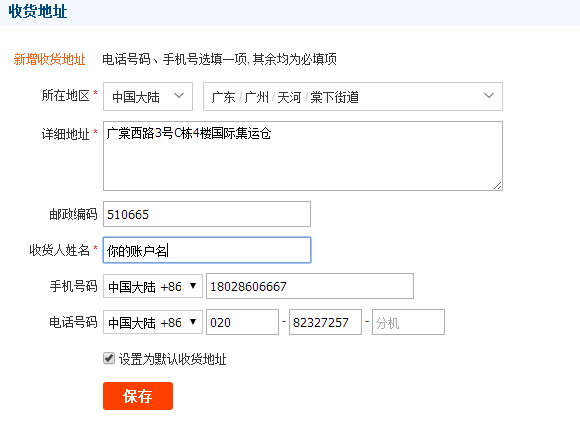Image resolution: width=580 pixels, height=429 pixels.
Task: Click the 新增收货地址 heading text
Action: point(50,59)
